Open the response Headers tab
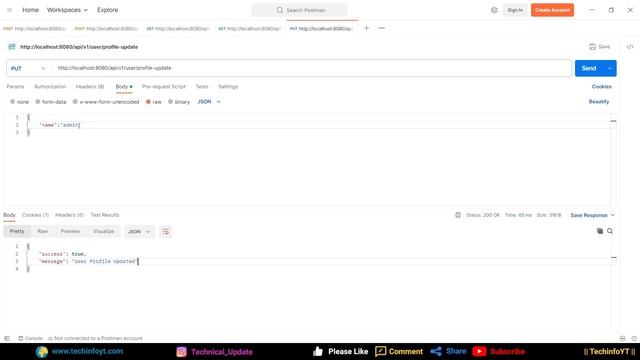Image resolution: width=640 pixels, height=360 pixels. pyautogui.click(x=69, y=215)
